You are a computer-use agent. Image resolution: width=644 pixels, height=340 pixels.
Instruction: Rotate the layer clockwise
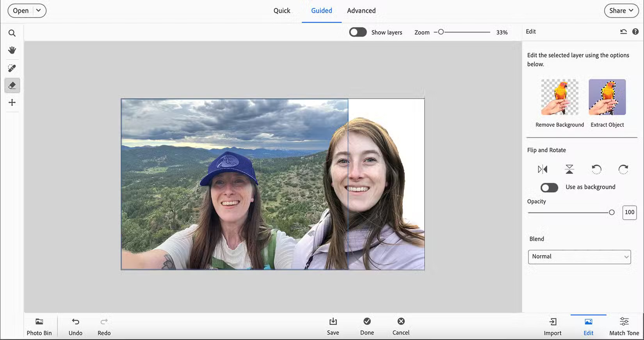[x=623, y=169]
